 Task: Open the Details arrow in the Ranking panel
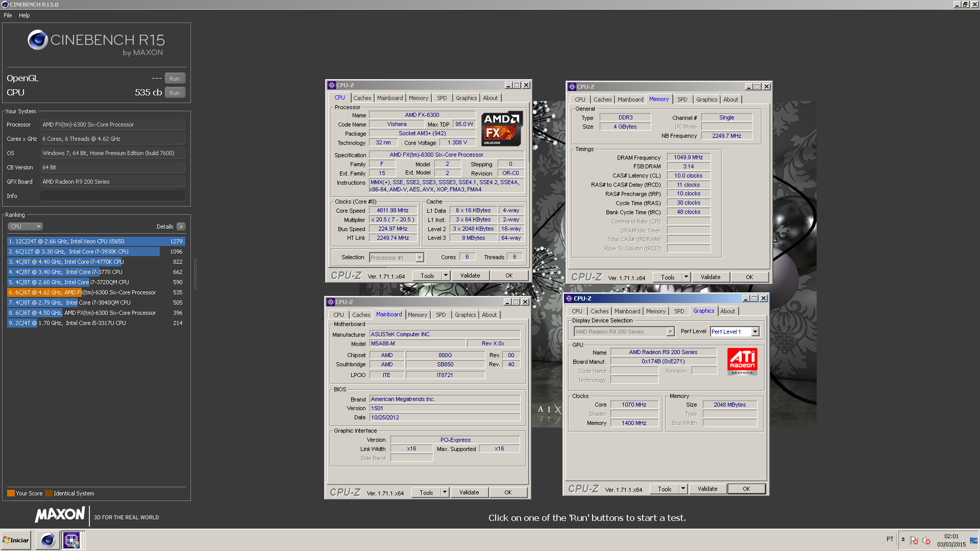181,227
